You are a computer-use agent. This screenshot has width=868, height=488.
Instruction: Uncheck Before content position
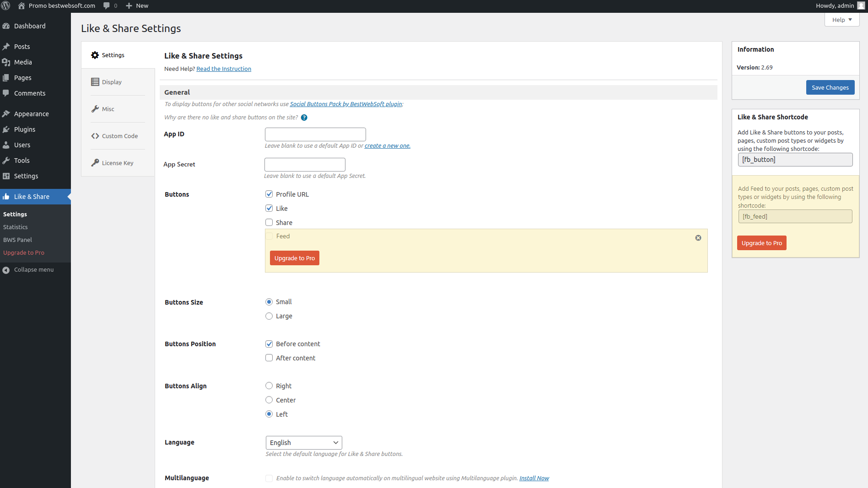point(269,344)
